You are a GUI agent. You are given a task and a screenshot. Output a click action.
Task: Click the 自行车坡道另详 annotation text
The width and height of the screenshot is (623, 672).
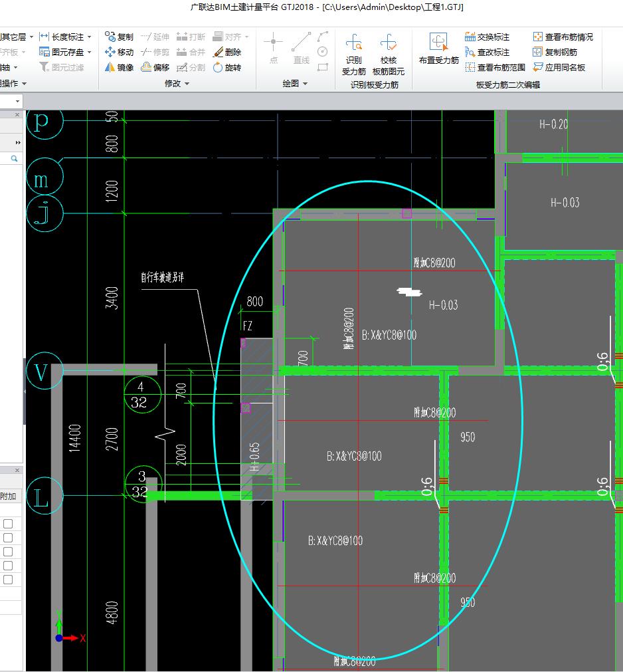tap(163, 277)
